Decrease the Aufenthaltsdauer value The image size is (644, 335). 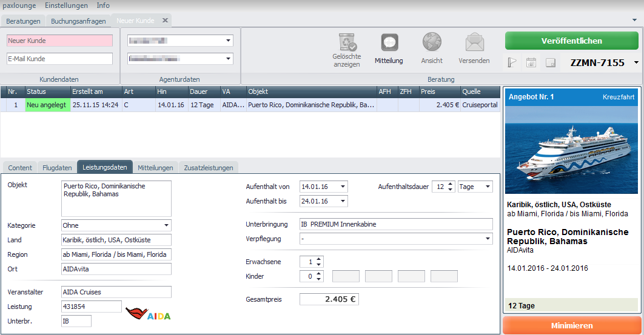(450, 189)
